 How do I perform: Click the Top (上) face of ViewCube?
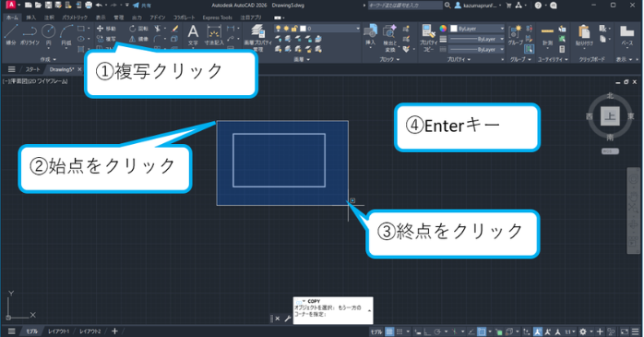[x=610, y=116]
